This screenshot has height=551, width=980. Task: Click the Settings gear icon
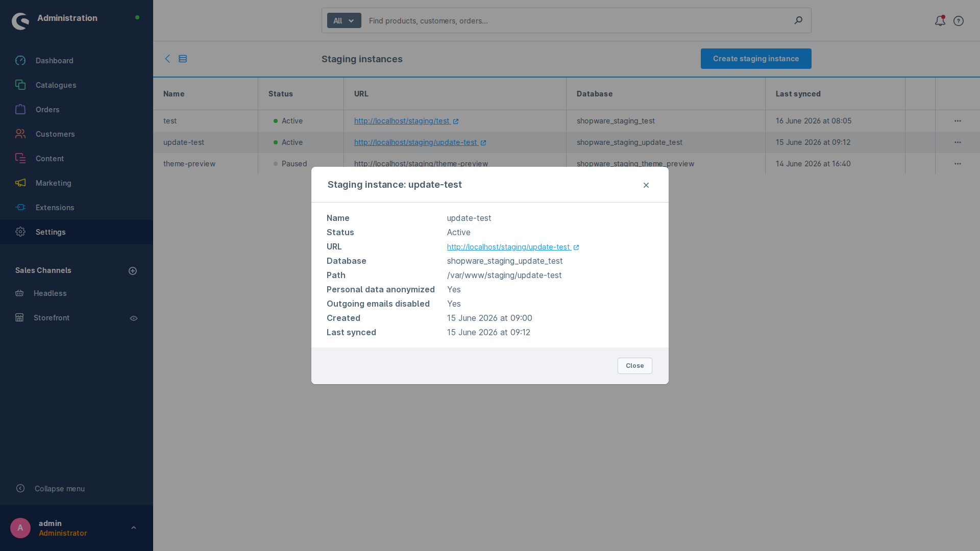point(20,232)
